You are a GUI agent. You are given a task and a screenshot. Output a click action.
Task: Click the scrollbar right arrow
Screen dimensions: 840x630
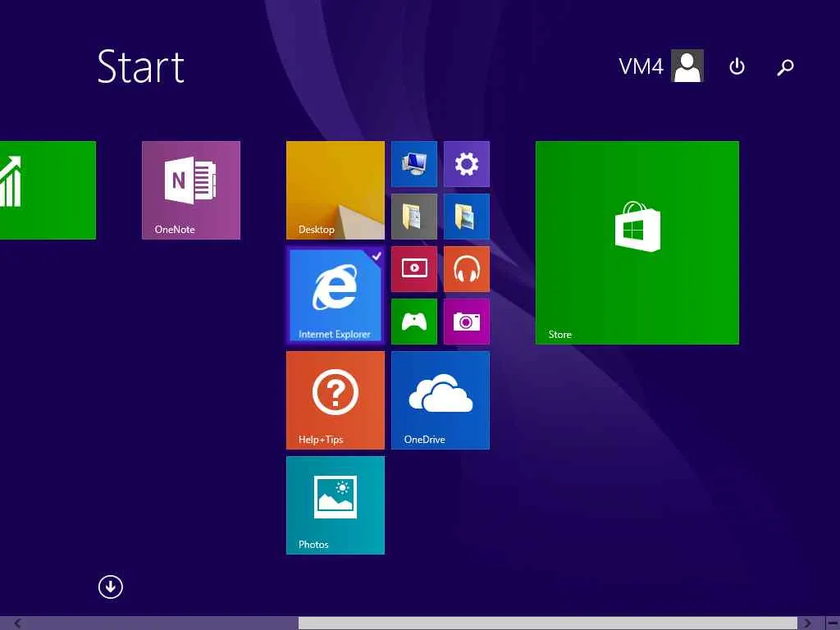[x=808, y=623]
